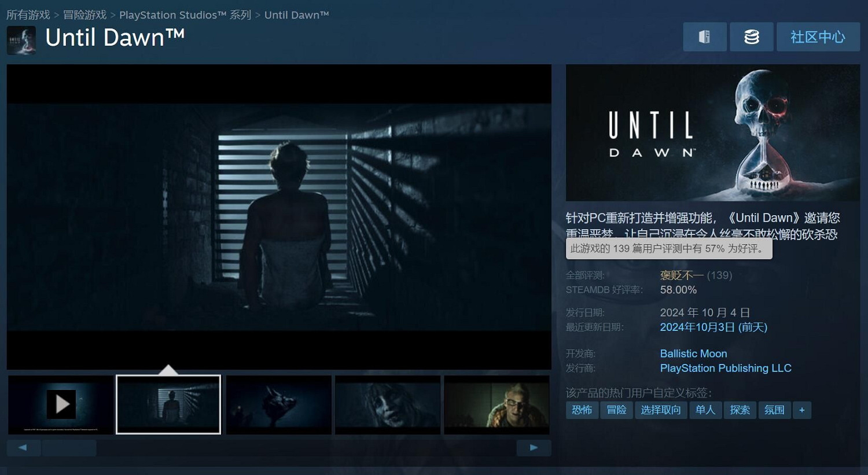The image size is (868, 475).
Task: Click the PC system info icon beside SteamDB
Action: click(x=705, y=36)
